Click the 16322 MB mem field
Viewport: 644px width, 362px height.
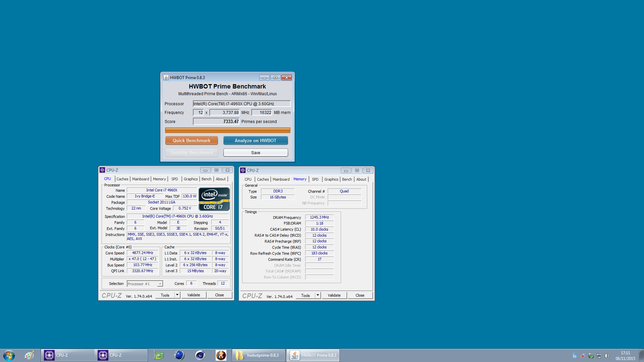tap(262, 113)
